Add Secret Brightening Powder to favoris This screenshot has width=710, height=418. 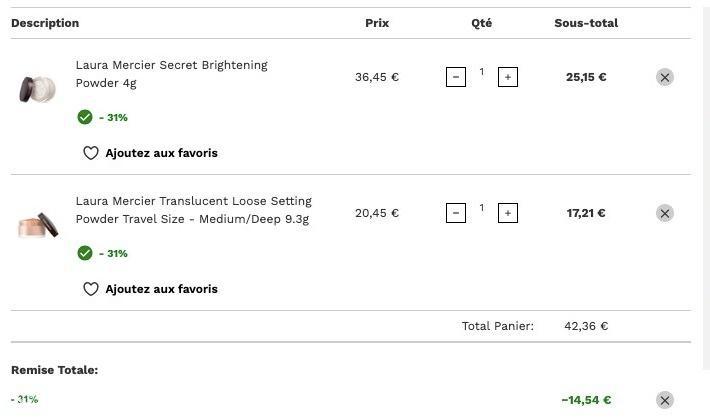tap(161, 153)
